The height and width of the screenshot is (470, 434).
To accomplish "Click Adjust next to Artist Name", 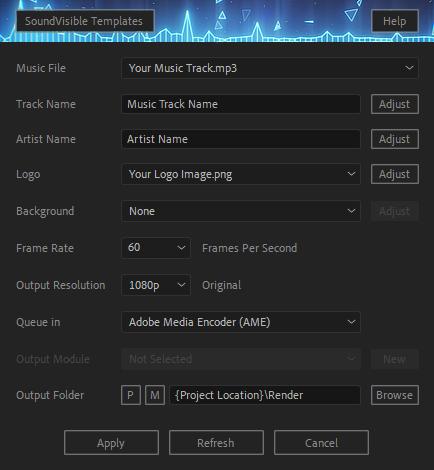I will (x=395, y=139).
